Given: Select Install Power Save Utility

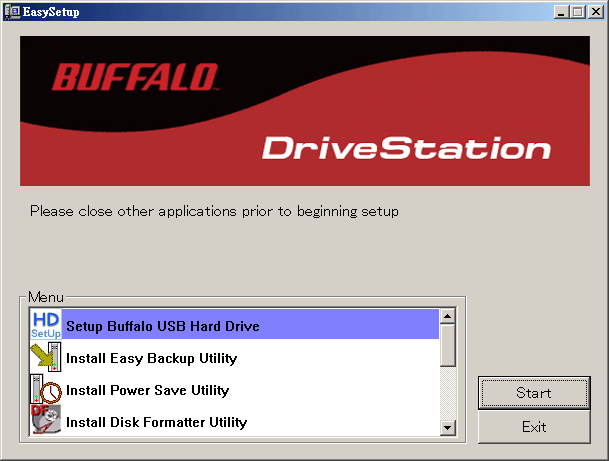Looking at the screenshot, I should [235, 389].
